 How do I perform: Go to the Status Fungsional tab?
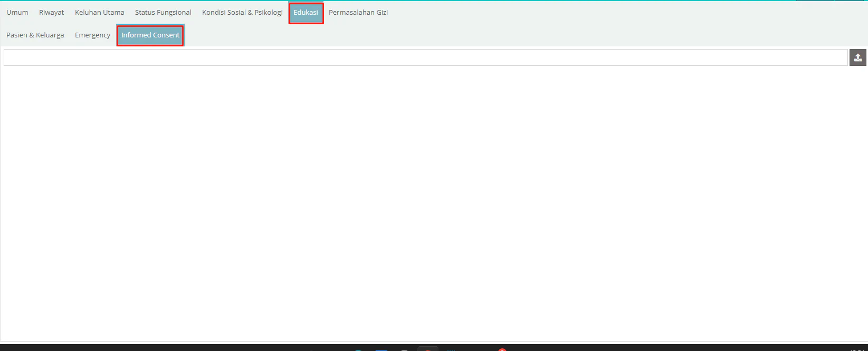[x=163, y=12]
